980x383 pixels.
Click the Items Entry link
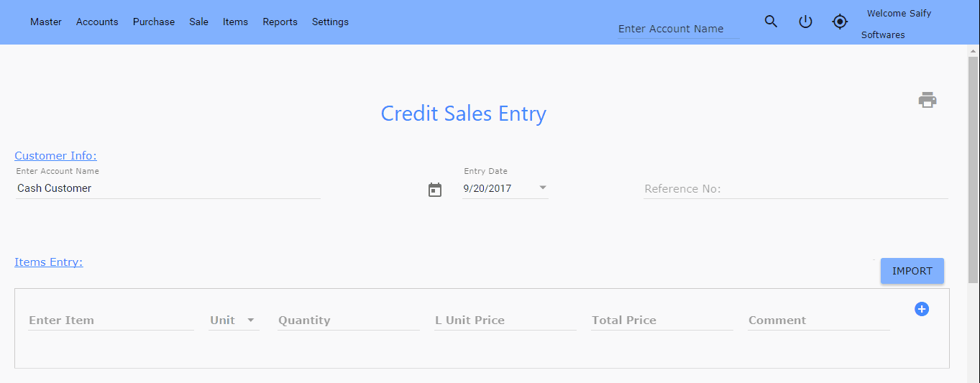(x=49, y=262)
